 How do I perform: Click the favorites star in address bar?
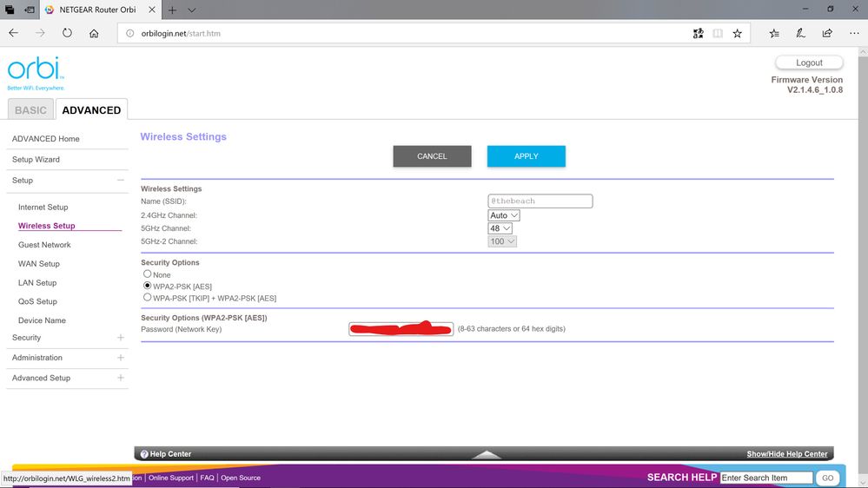coord(737,34)
